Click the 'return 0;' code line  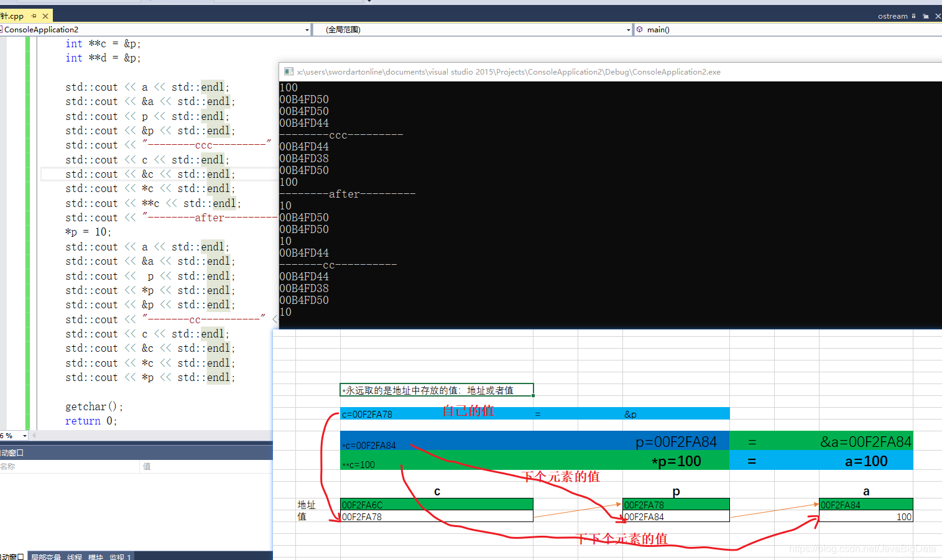91,421
